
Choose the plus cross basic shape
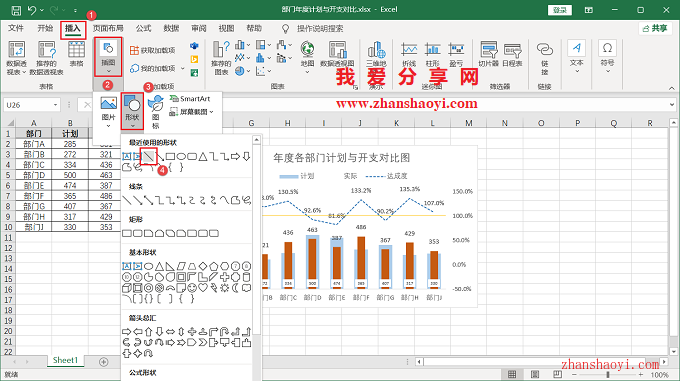[x=225, y=277]
